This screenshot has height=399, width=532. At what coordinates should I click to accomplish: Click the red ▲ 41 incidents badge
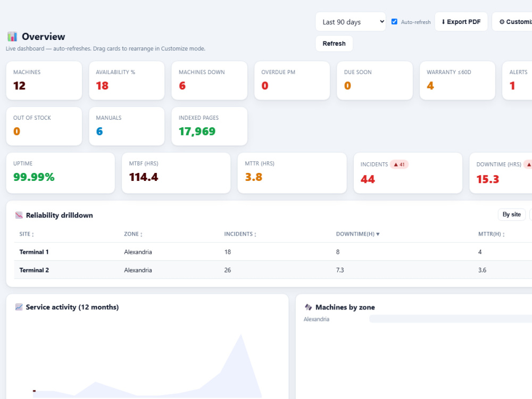[399, 164]
